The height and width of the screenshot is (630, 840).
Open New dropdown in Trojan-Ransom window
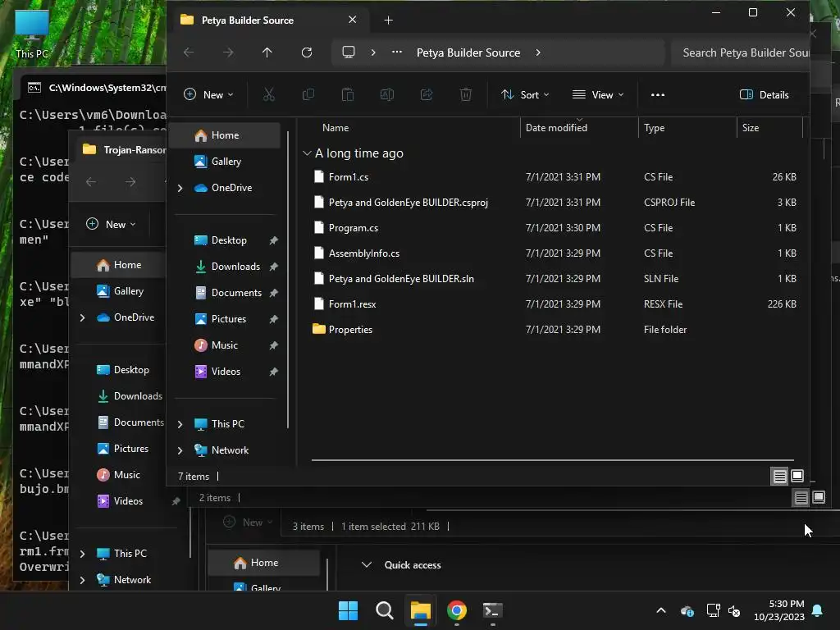[111, 225]
